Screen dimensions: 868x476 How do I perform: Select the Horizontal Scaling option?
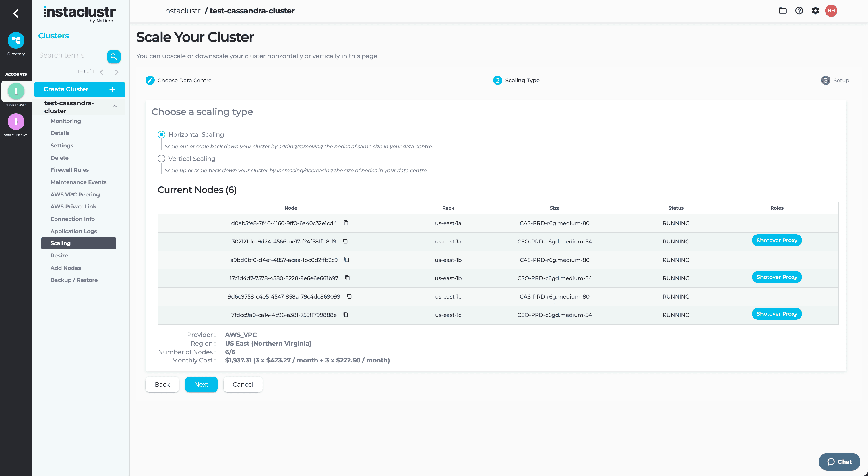tap(161, 134)
